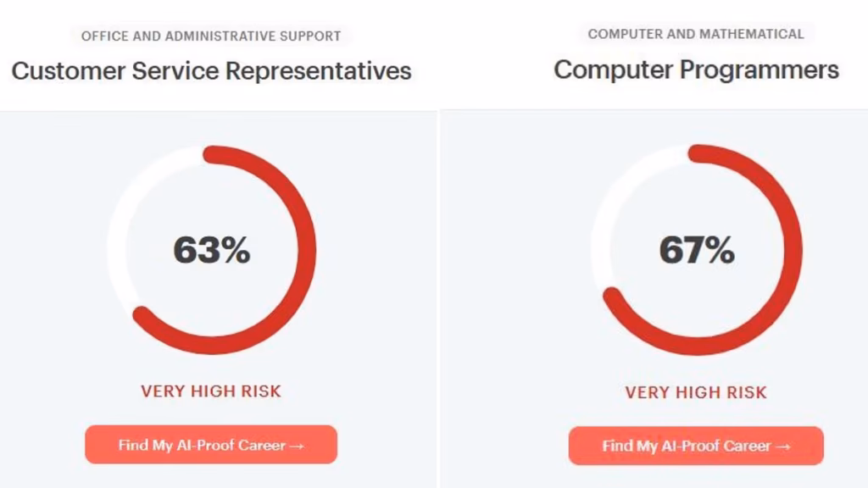Click Very High Risk label below 67%

click(x=696, y=392)
